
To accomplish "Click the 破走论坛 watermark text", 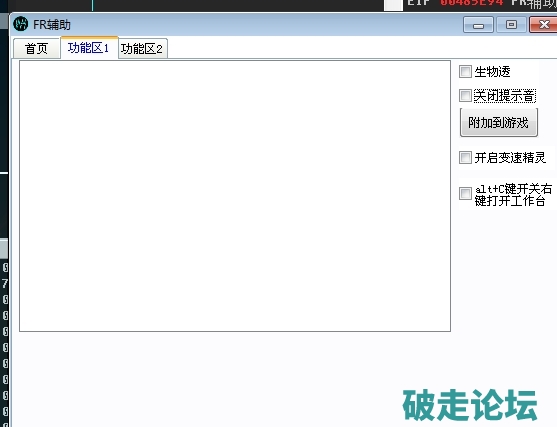I will [470, 405].
